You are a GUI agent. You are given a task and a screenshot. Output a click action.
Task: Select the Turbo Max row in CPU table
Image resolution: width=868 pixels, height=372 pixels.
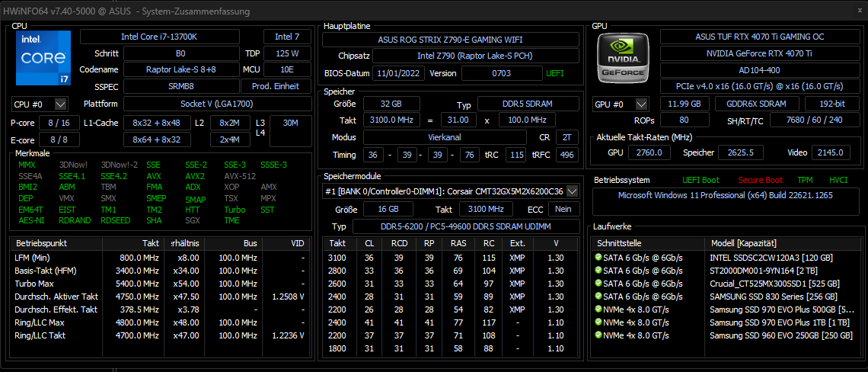point(161,284)
